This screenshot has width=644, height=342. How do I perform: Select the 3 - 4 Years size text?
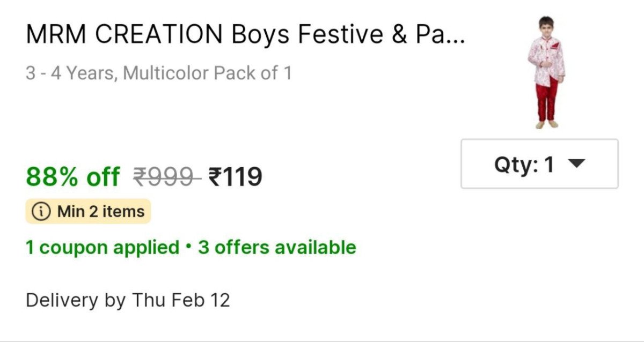coord(70,73)
